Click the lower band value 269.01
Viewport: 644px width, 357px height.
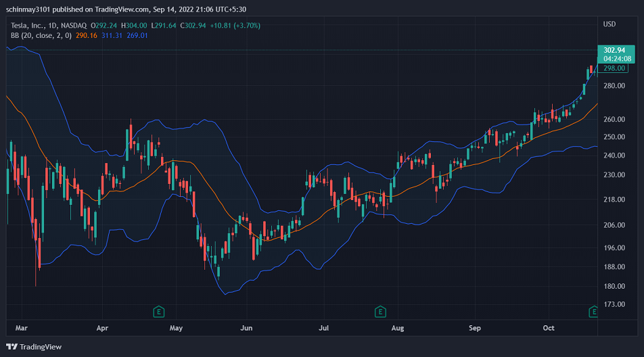click(137, 36)
